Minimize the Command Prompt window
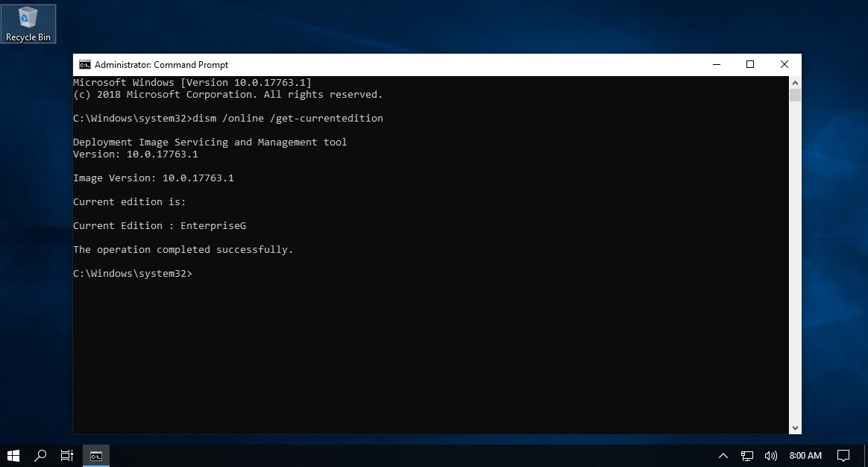868x467 pixels. pos(717,65)
